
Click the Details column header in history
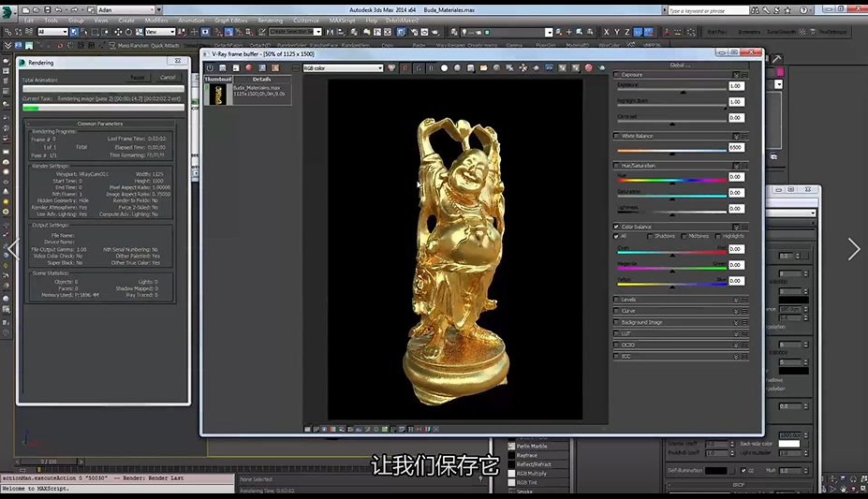[x=261, y=79]
